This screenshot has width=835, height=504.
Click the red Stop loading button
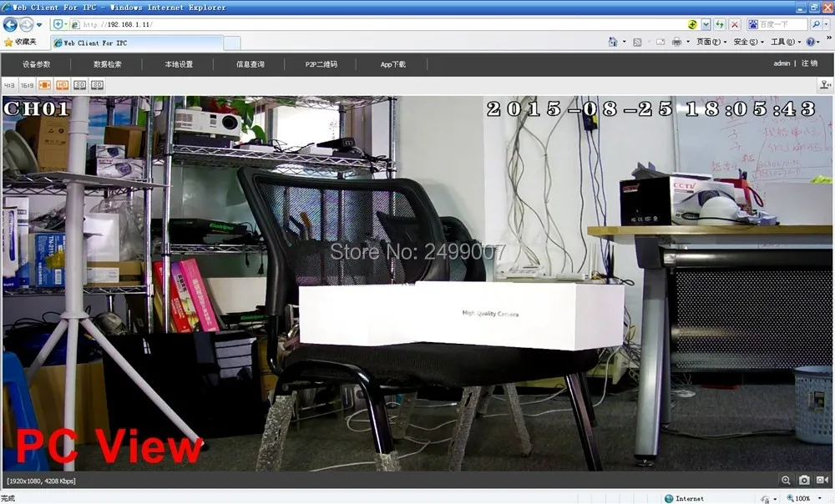tap(735, 24)
